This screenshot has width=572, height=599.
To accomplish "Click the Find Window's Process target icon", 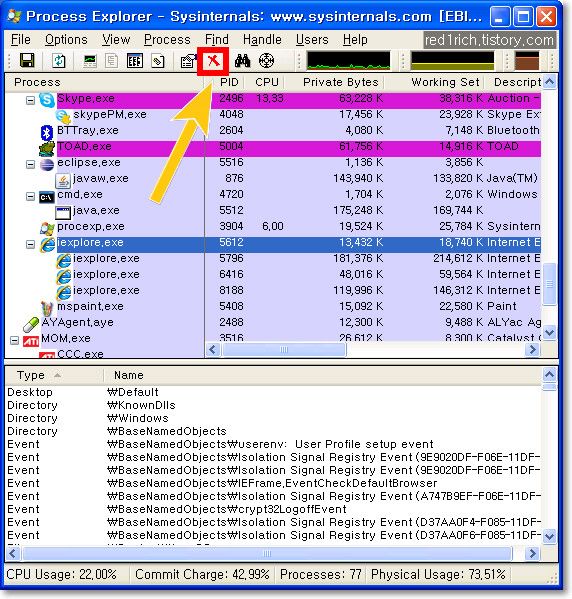I will (x=266, y=60).
